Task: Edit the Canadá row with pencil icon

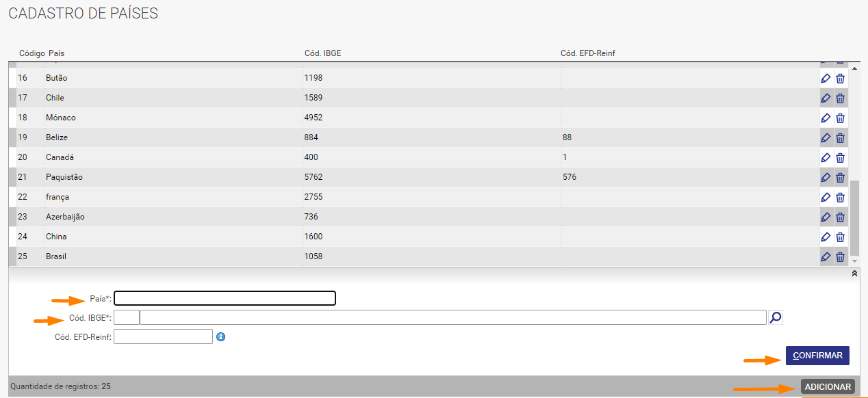Action: click(x=826, y=158)
